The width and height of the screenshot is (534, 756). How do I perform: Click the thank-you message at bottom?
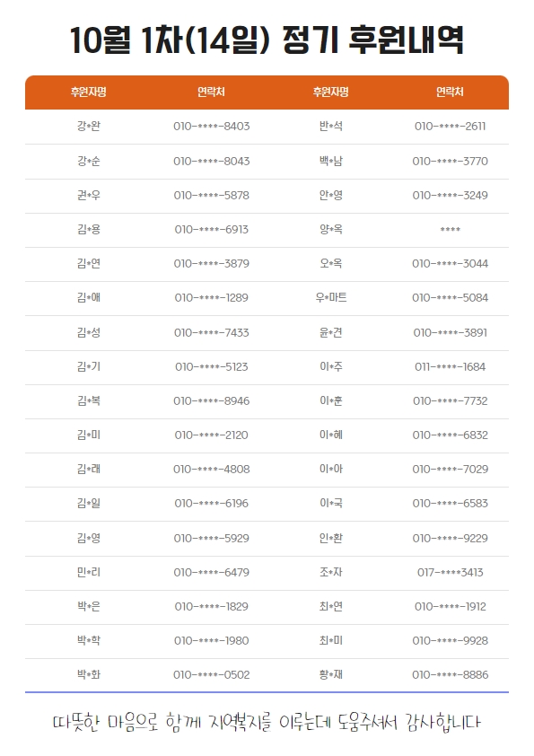click(x=267, y=722)
